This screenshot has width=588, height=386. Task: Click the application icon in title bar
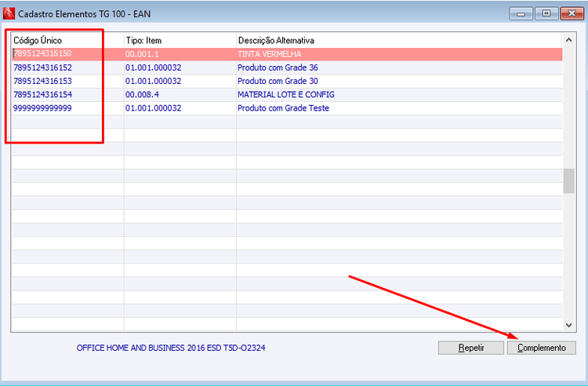coord(9,13)
